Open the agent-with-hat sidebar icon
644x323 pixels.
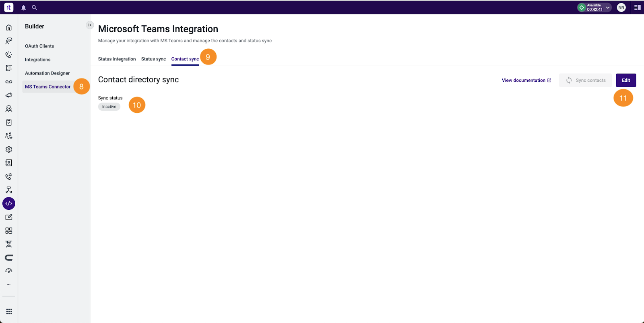pos(9,244)
